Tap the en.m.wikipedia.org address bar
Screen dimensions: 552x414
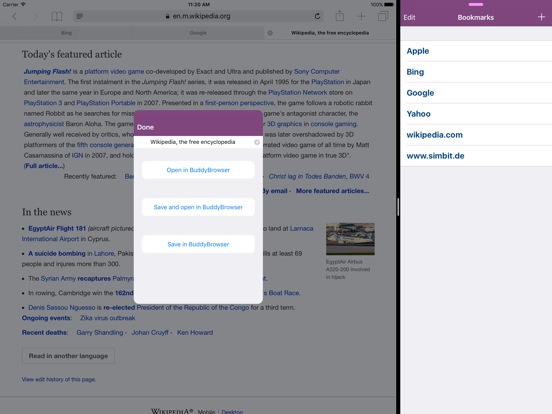click(x=198, y=16)
